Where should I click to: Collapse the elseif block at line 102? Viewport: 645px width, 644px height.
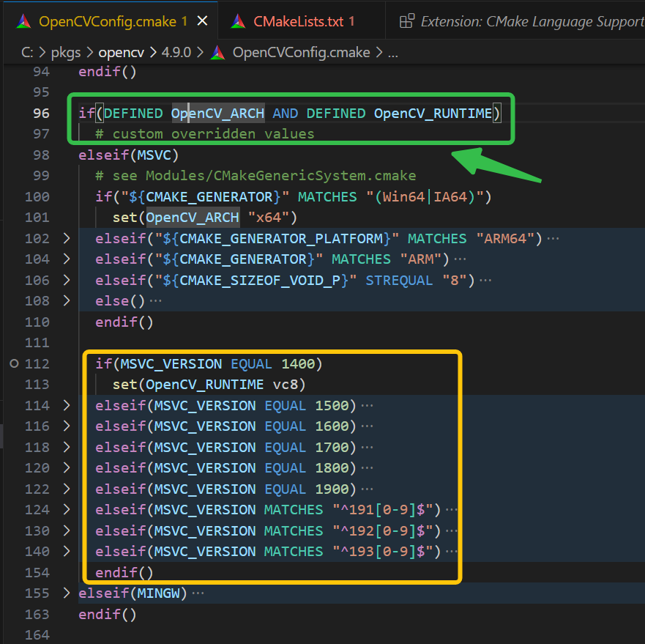[65, 238]
